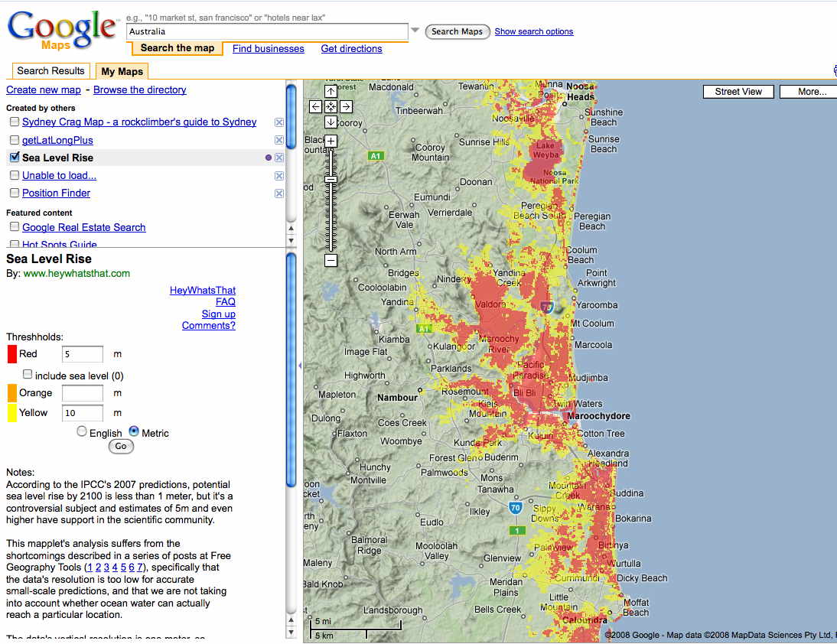Open the FAQ link
The height and width of the screenshot is (644, 837).
[x=225, y=302]
